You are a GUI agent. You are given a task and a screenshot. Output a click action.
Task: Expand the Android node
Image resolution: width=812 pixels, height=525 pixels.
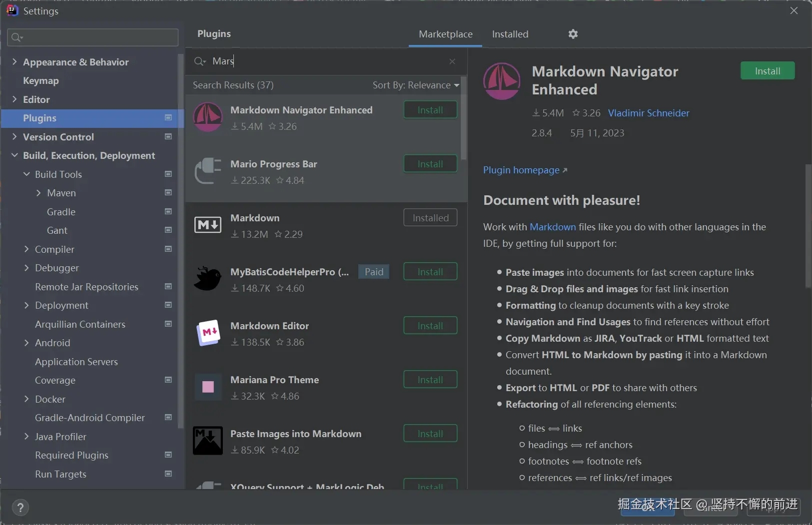26,343
